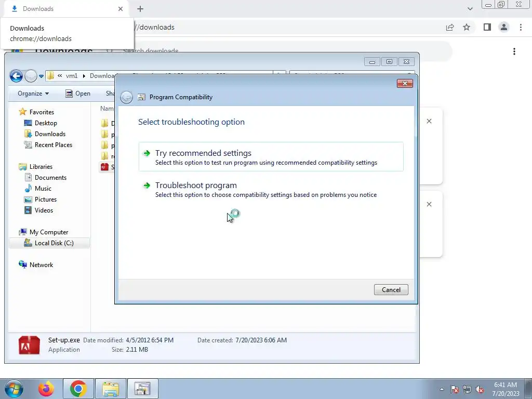Open Chrome main three-dot menu

521,27
